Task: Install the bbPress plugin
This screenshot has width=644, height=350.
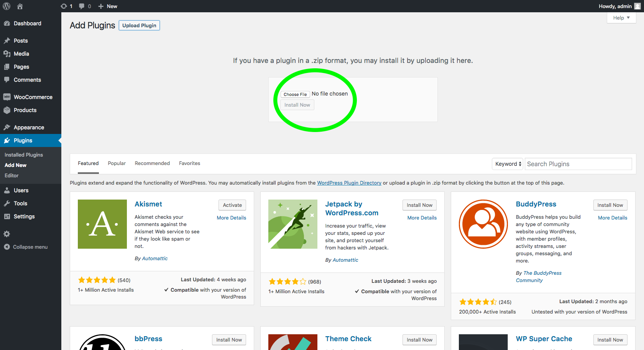Action: tap(229, 340)
